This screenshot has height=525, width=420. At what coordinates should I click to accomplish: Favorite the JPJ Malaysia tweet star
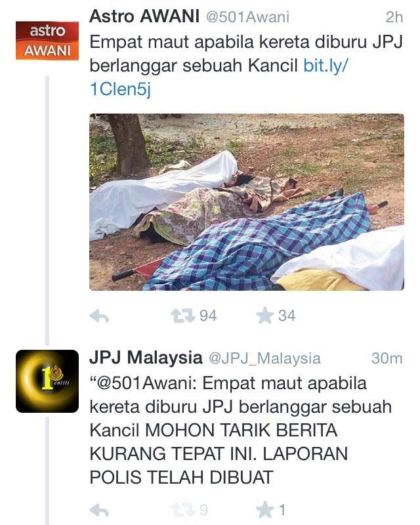pyautogui.click(x=264, y=510)
